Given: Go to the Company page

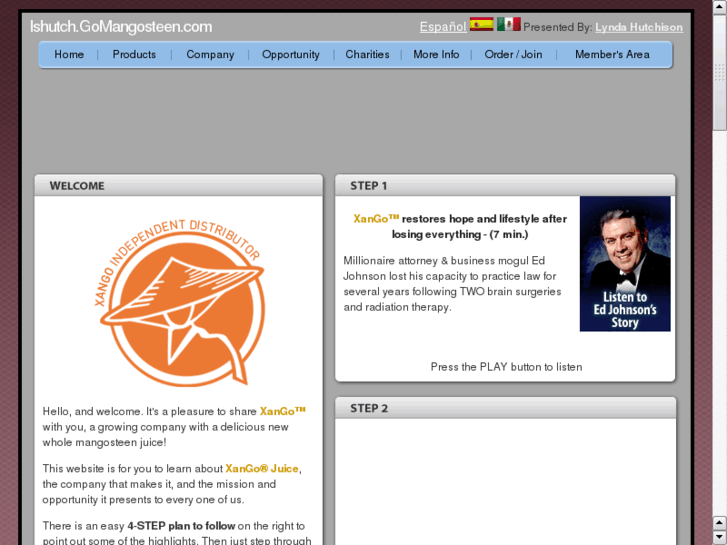Looking at the screenshot, I should (x=210, y=55).
